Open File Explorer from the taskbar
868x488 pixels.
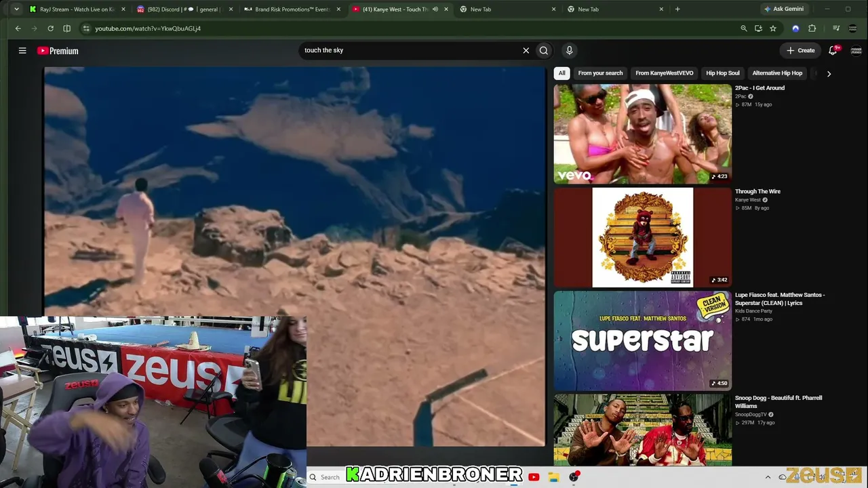554,477
